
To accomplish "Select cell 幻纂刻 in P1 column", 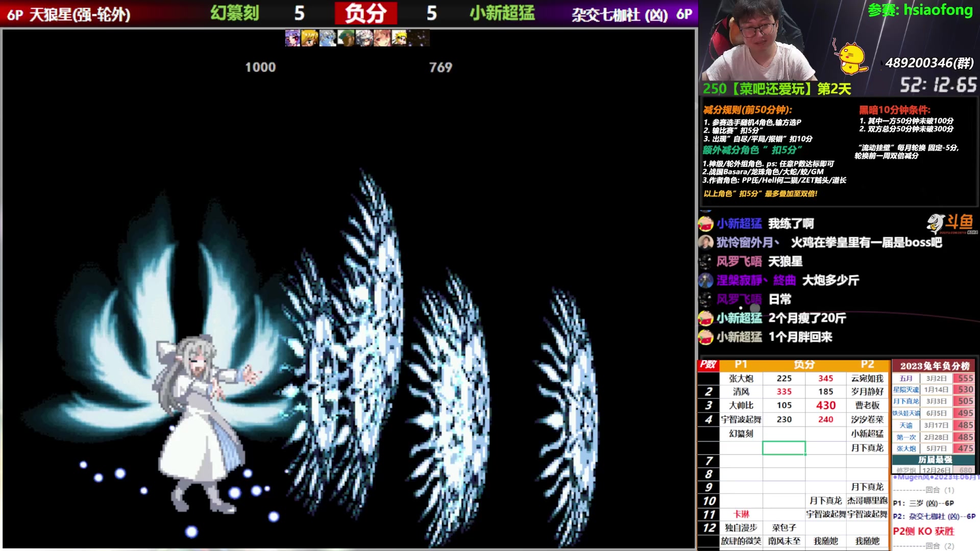I will (741, 434).
